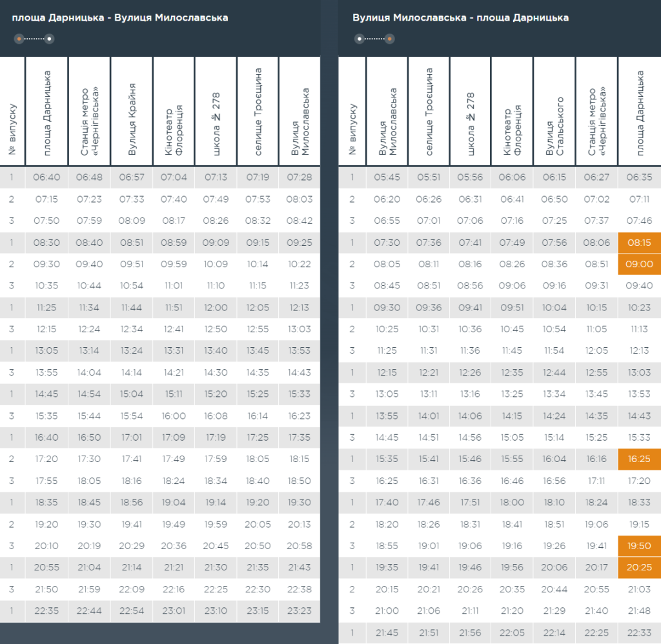The height and width of the screenshot is (644, 661).
Task: Click the route direction icon in the right panel
Action: pos(374,39)
